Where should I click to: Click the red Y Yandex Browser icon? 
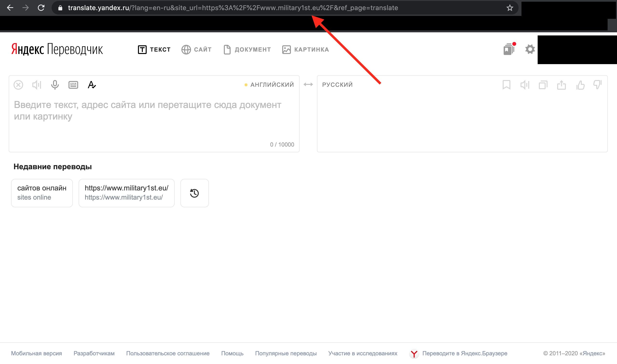coord(414,353)
